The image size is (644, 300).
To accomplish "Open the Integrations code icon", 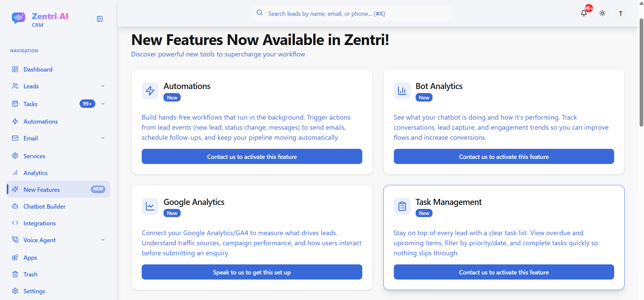I will (x=15, y=223).
